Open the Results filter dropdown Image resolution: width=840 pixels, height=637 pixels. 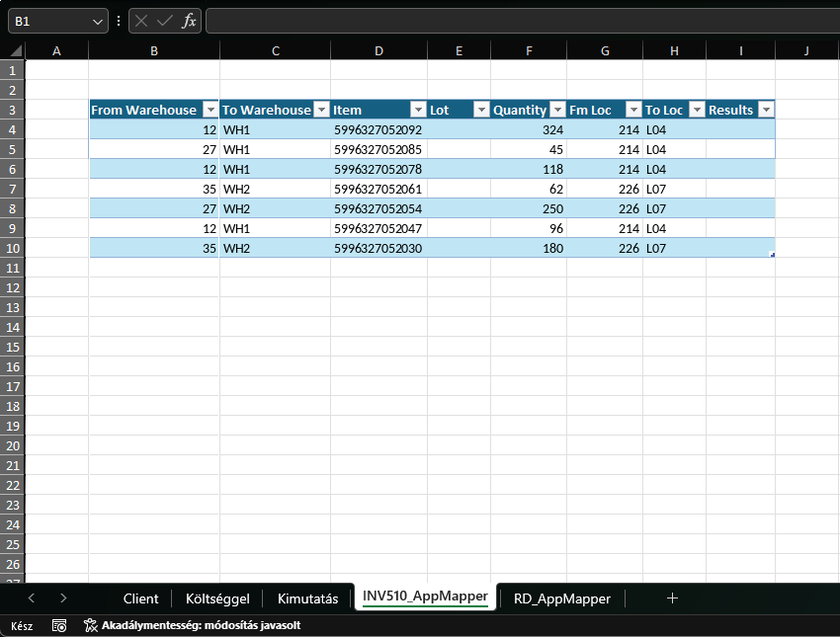766,110
